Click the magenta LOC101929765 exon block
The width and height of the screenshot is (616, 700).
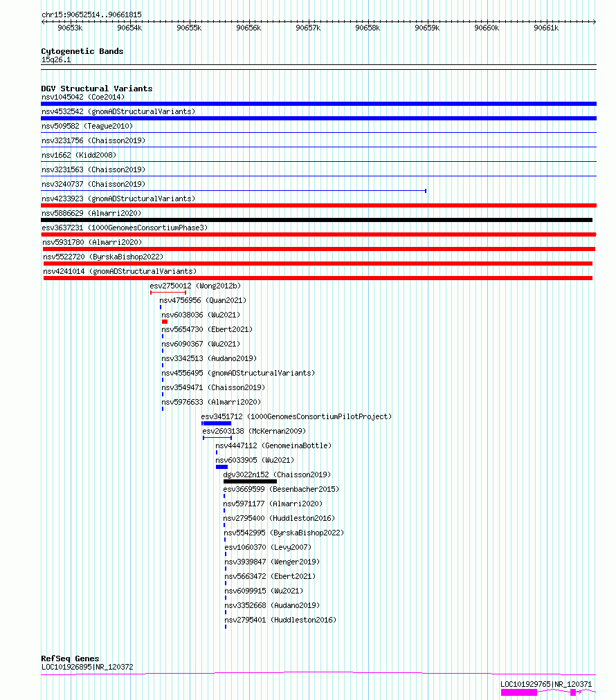519,692
